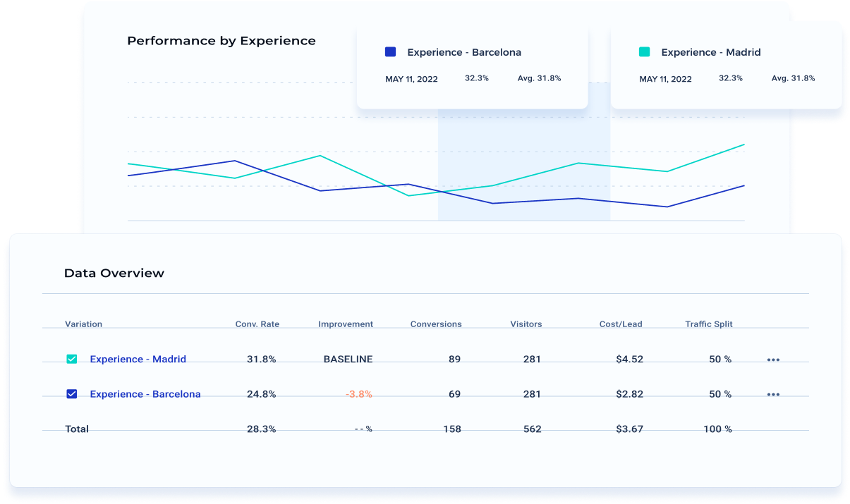Select the MAY 11, 2022 tooltip for Barcelona

(411, 79)
